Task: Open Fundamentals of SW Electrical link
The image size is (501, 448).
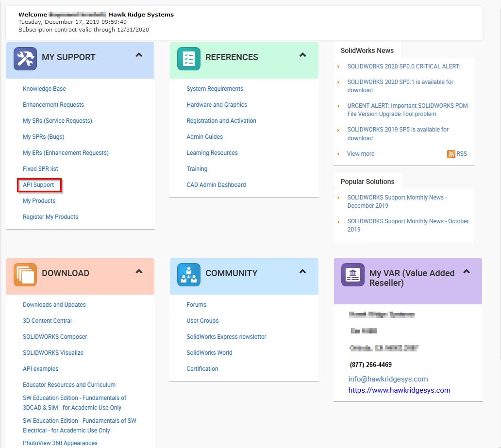Action: (x=80, y=426)
